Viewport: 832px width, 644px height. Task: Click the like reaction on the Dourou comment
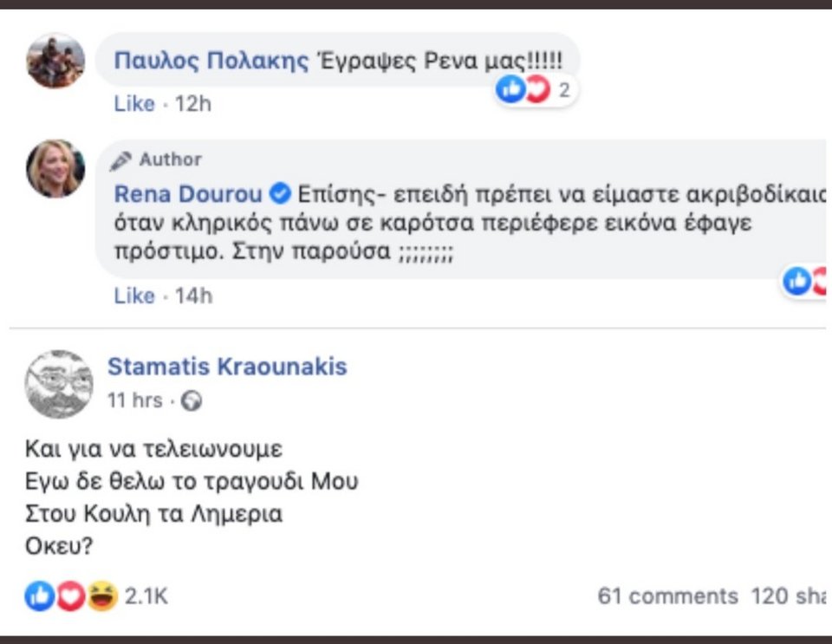[x=796, y=280]
